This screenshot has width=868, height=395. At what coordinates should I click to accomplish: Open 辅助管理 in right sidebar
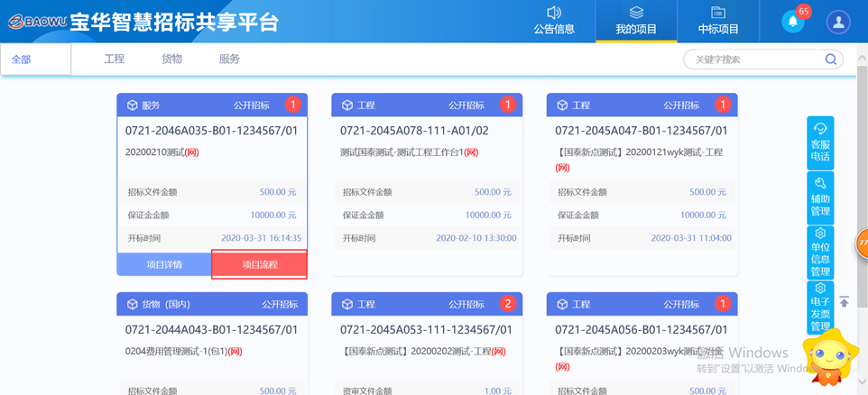pyautogui.click(x=820, y=197)
